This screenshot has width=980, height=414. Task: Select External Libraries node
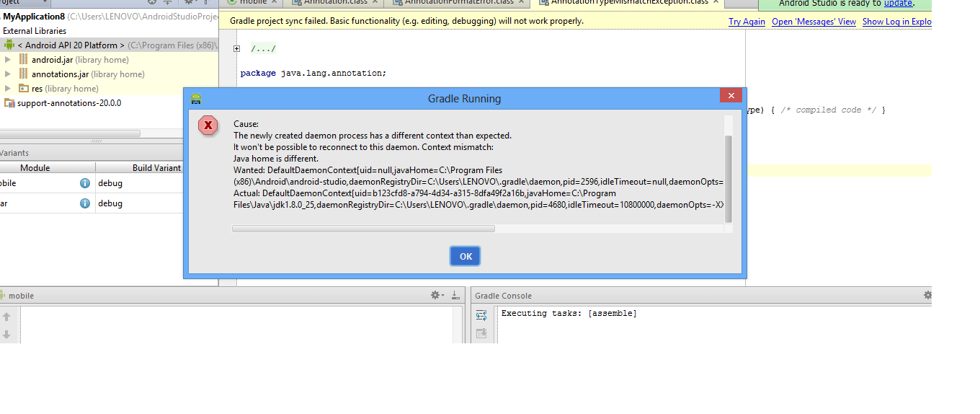tap(35, 31)
